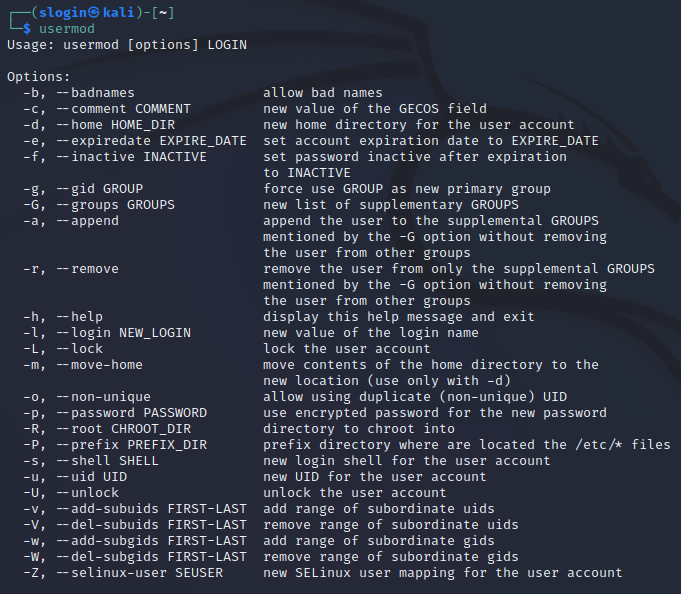Screen dimensions: 681x594
Task: Click the kali hostname in the prompt
Action: pyautogui.click(x=119, y=13)
